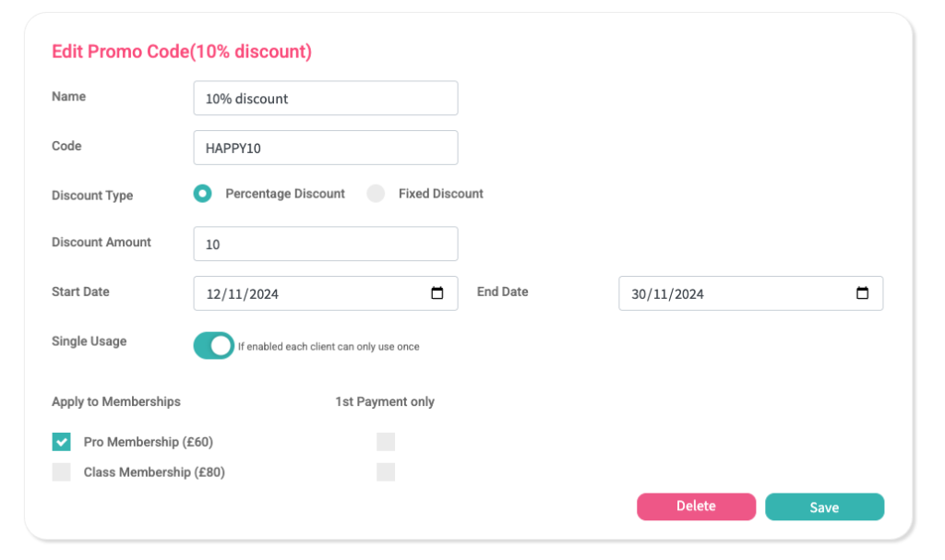Save the promo code changes
Viewport: 945px width, 560px height.
tap(824, 507)
